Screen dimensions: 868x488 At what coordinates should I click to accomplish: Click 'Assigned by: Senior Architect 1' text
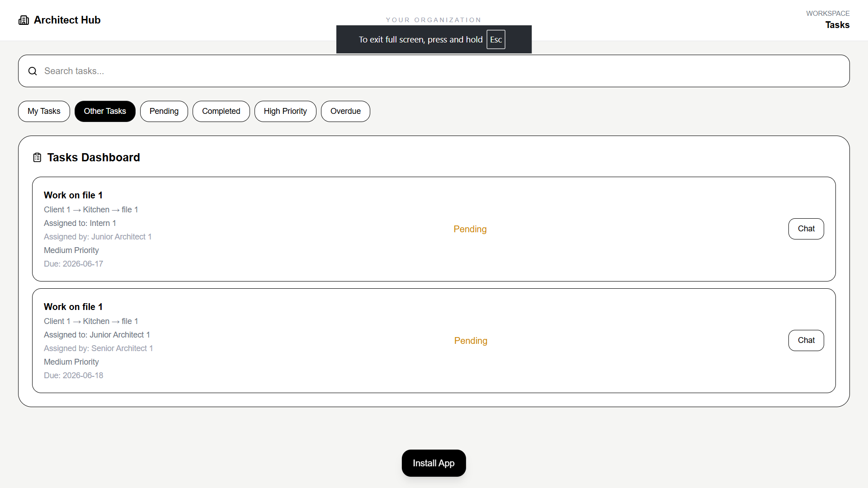click(99, 348)
